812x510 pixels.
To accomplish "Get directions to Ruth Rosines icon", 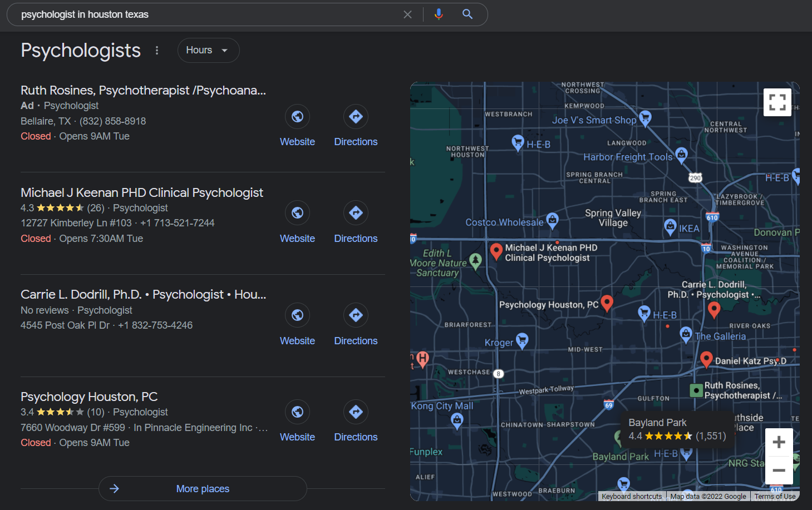I will tap(356, 117).
